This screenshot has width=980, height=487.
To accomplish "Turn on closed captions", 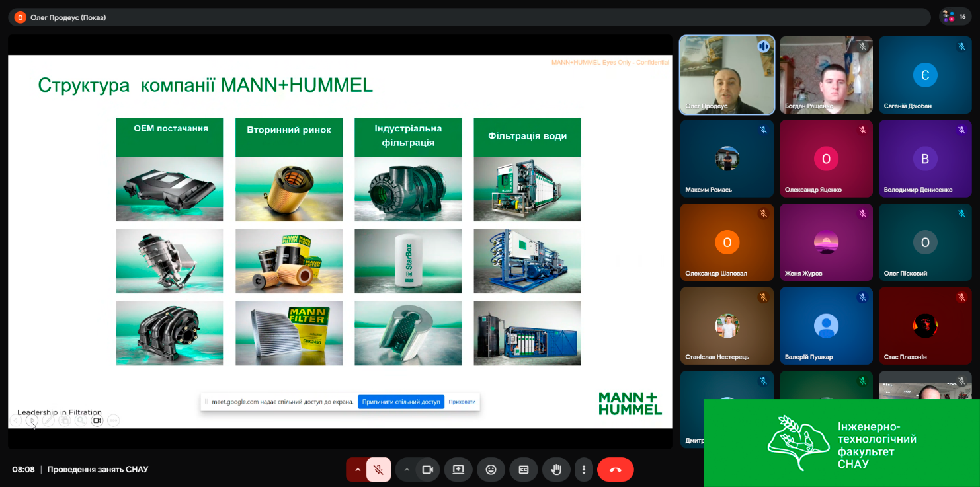I will tap(523, 470).
